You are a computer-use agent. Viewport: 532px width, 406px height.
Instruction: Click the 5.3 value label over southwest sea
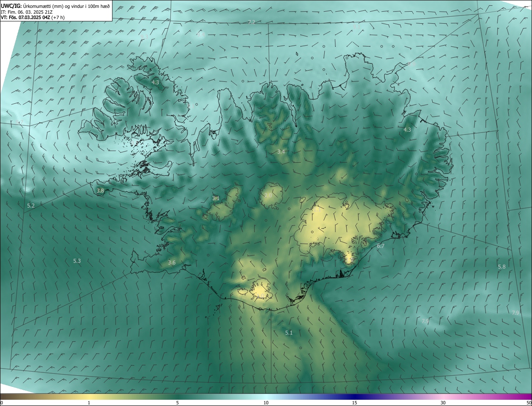pyautogui.click(x=77, y=261)
